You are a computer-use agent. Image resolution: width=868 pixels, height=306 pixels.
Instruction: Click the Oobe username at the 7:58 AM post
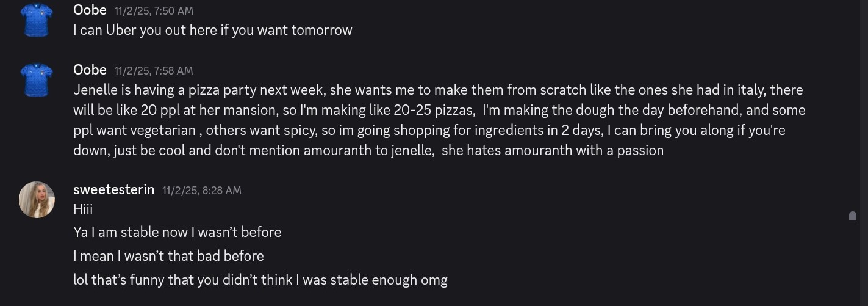pos(90,70)
